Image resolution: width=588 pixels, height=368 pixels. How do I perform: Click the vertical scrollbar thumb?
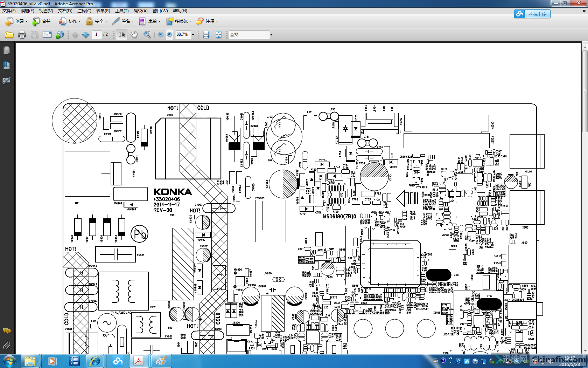(x=585, y=91)
